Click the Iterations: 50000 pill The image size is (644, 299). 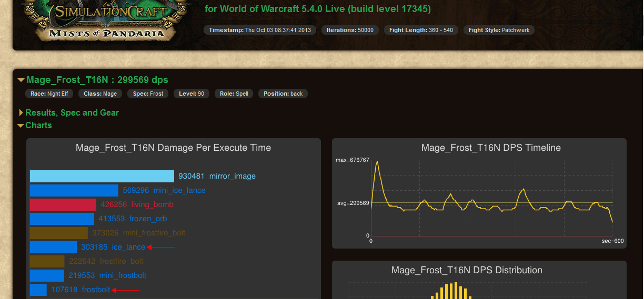coord(350,30)
